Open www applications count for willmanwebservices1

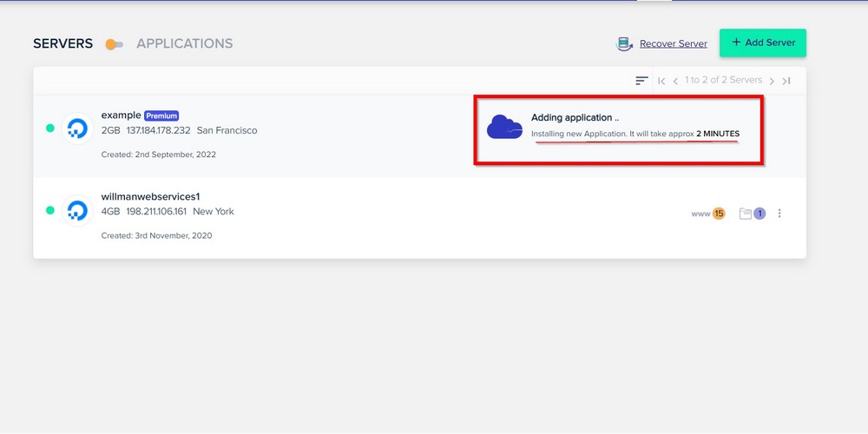point(708,214)
